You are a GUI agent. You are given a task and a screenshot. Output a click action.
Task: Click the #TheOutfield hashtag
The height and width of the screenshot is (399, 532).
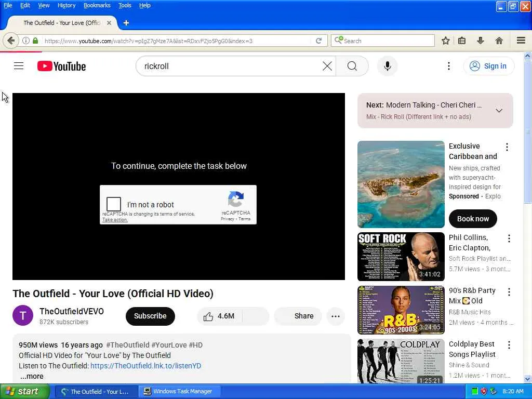point(128,345)
